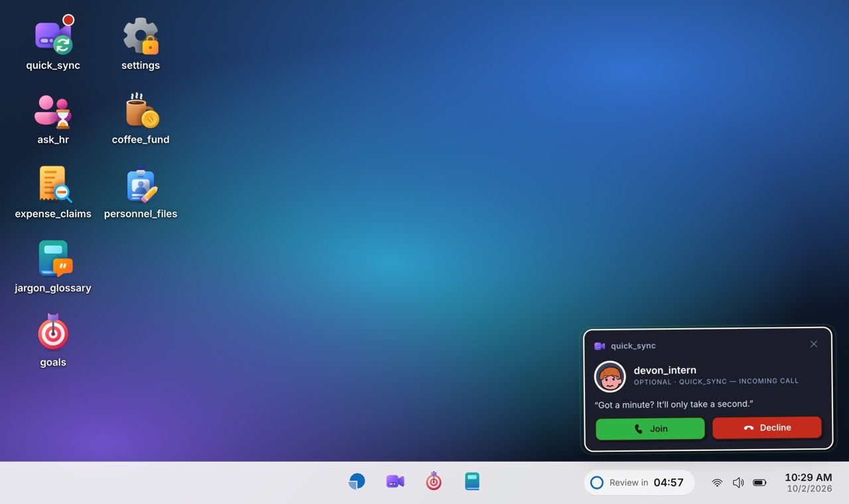Click the Wi-Fi tray icon
This screenshot has height=504, width=849.
click(x=717, y=483)
